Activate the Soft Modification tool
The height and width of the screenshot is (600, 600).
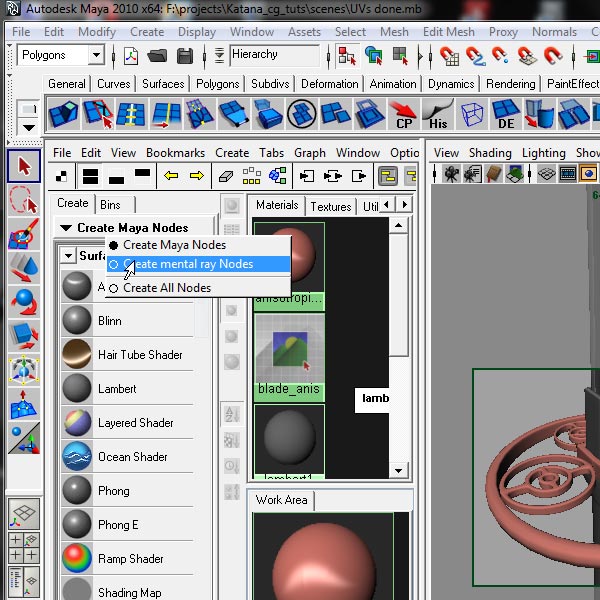tap(24, 404)
